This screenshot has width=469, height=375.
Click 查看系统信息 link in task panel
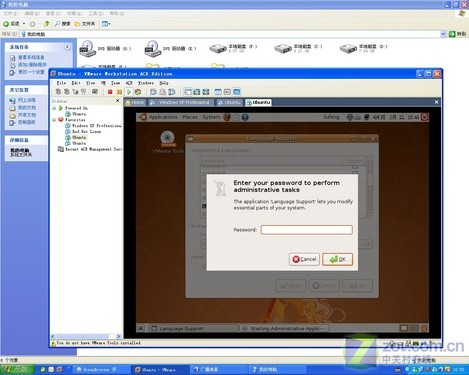(x=31, y=57)
